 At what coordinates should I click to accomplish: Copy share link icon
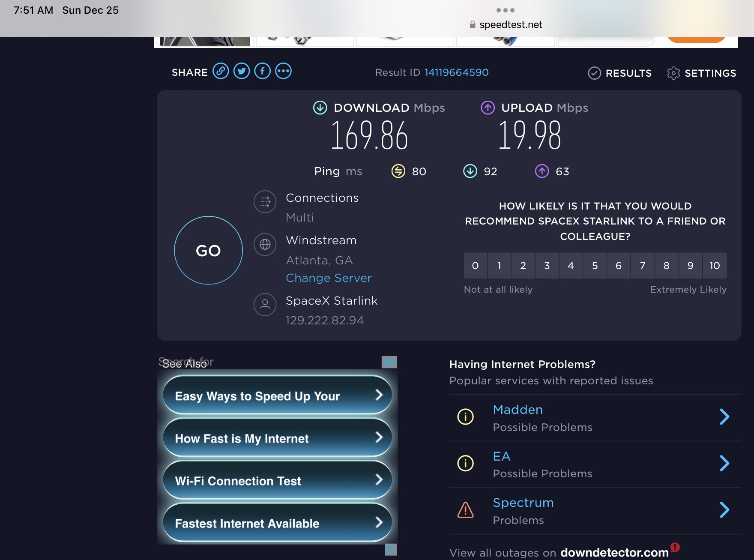[221, 71]
